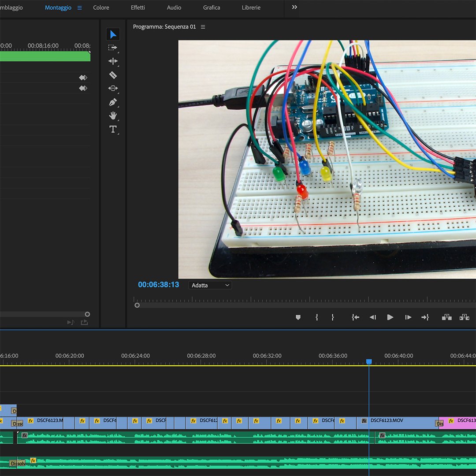Activate the Ripple Edit tool
The height and width of the screenshot is (476, 476).
pyautogui.click(x=113, y=61)
